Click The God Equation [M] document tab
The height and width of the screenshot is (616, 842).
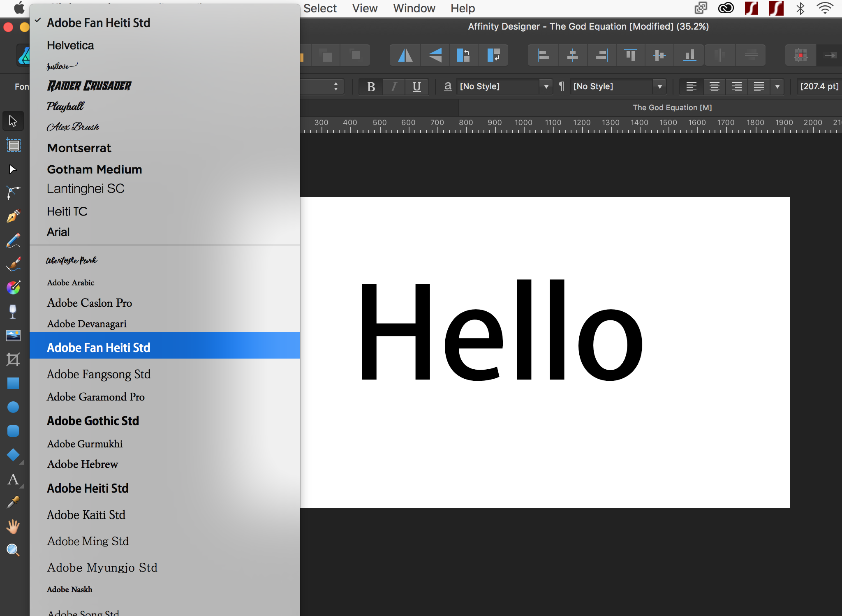click(672, 107)
